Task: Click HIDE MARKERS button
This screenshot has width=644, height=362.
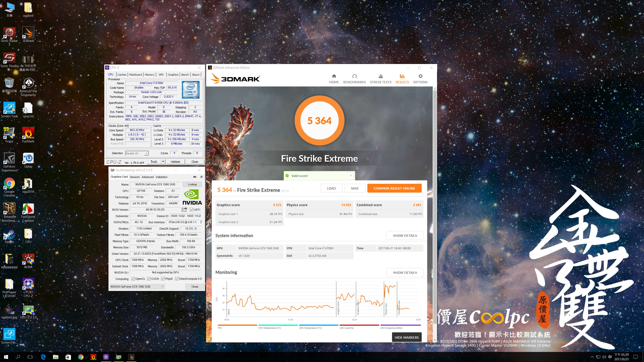Action: [407, 337]
